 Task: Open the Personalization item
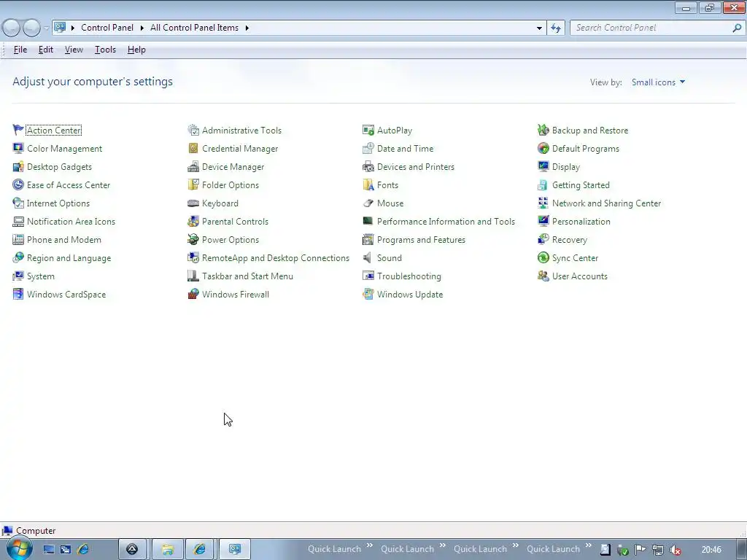581,222
